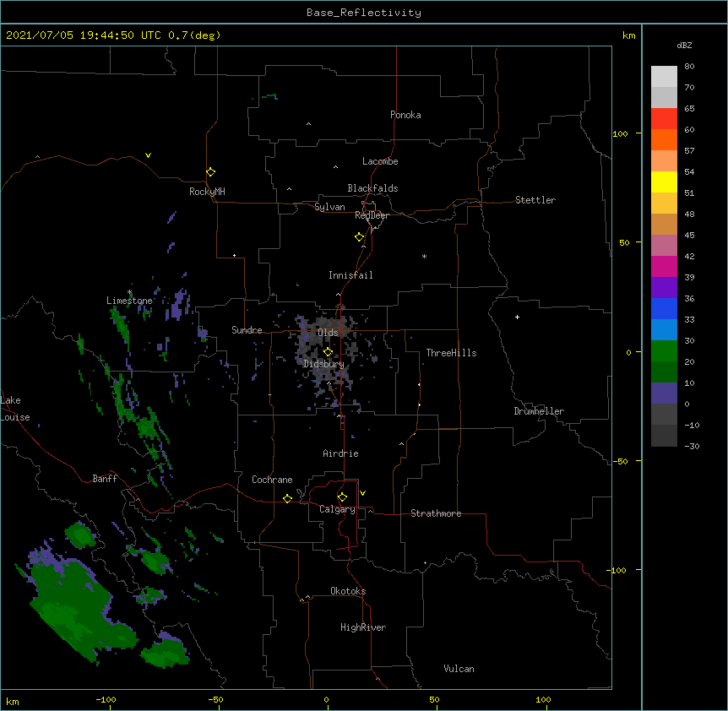Click the purple 10 dBZ legend swatch
The image size is (728, 711).
664,393
